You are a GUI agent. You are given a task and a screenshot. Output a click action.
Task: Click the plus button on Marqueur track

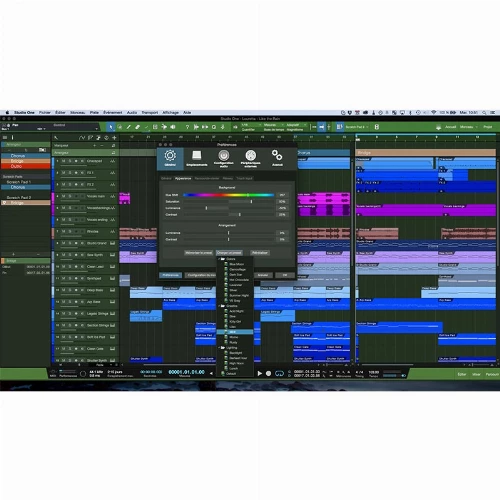click(95, 146)
